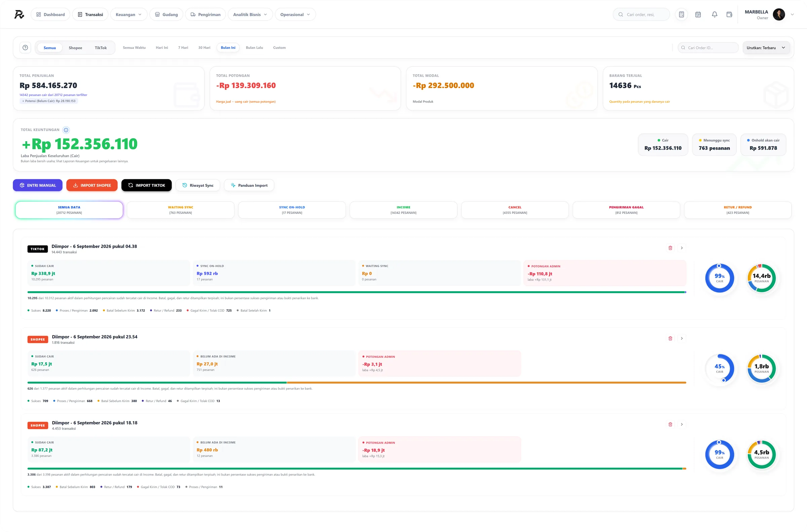
Task: Select the Shopee marketplace filter
Action: [75, 48]
